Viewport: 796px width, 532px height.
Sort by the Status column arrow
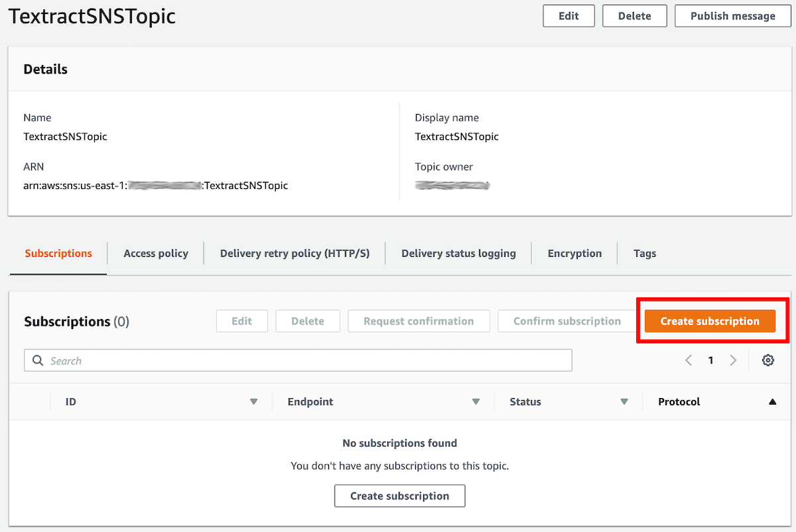(x=624, y=402)
